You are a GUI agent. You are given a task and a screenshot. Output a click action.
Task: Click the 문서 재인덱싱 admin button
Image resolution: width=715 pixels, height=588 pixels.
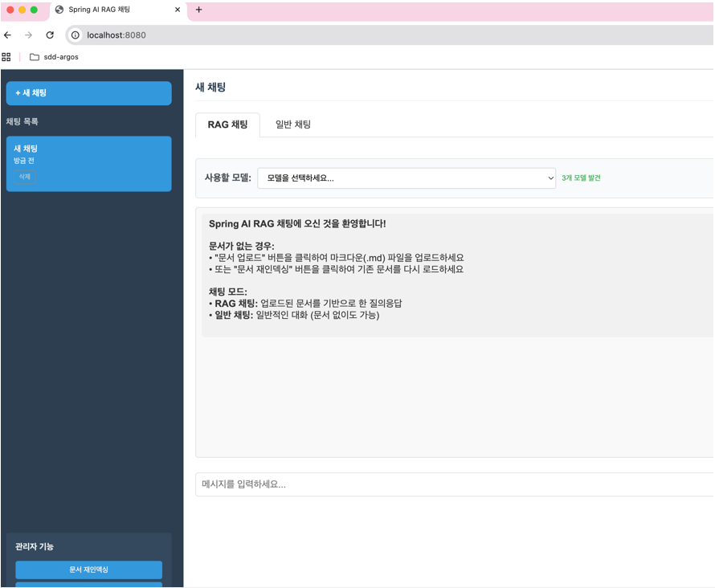click(88, 570)
